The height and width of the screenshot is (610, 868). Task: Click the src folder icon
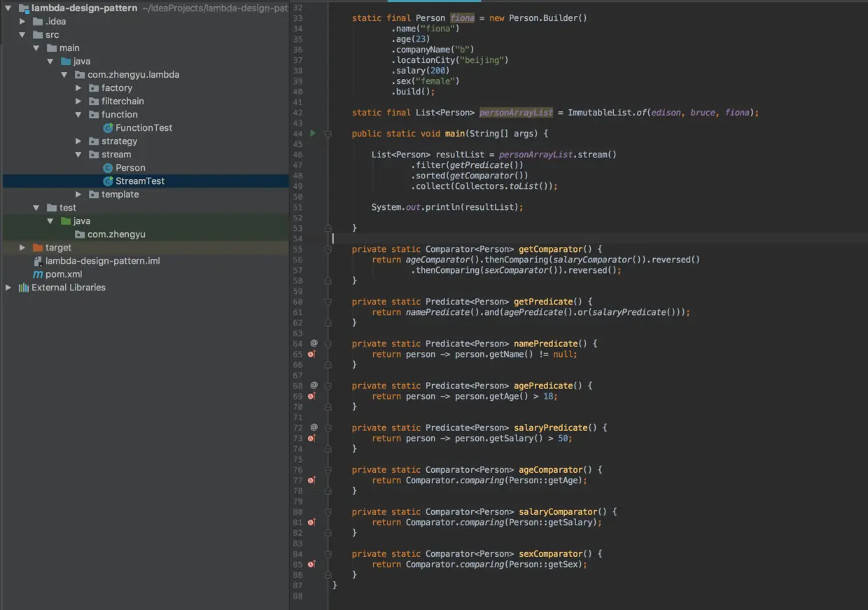click(x=38, y=35)
